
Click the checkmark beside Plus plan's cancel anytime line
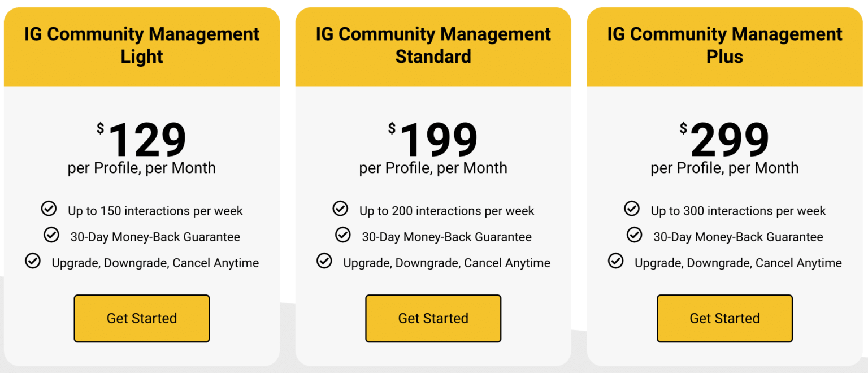pos(616,261)
